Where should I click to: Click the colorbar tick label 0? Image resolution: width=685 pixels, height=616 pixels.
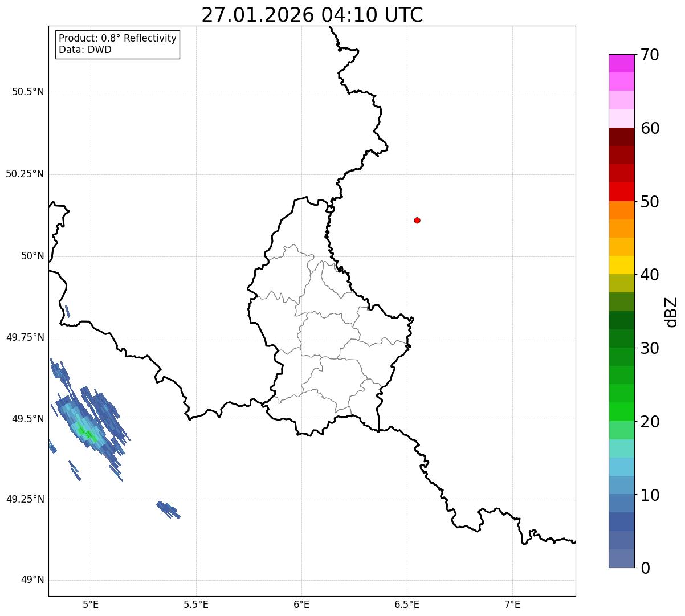(x=645, y=568)
